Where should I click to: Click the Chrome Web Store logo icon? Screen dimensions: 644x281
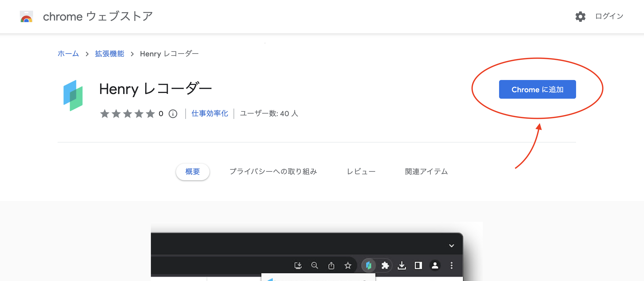tap(26, 17)
